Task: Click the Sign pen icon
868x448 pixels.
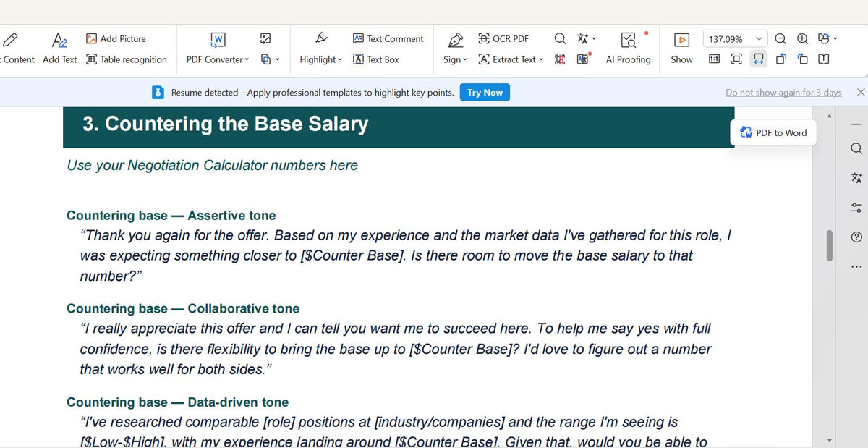Action: point(456,39)
